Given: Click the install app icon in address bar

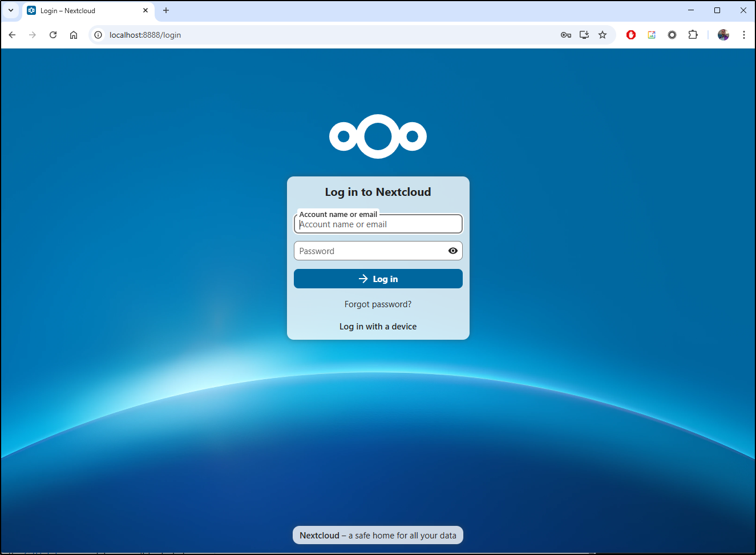Looking at the screenshot, I should pos(584,35).
